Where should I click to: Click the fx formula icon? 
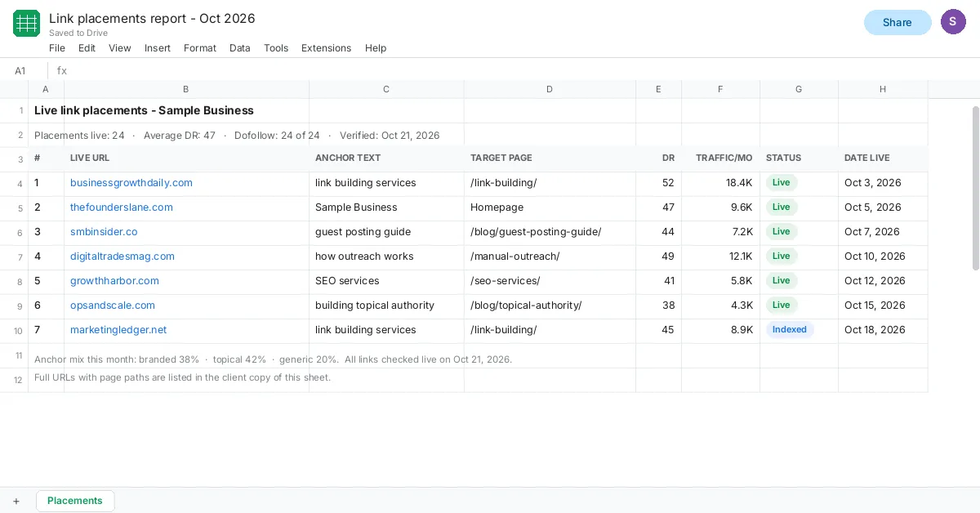coord(62,70)
